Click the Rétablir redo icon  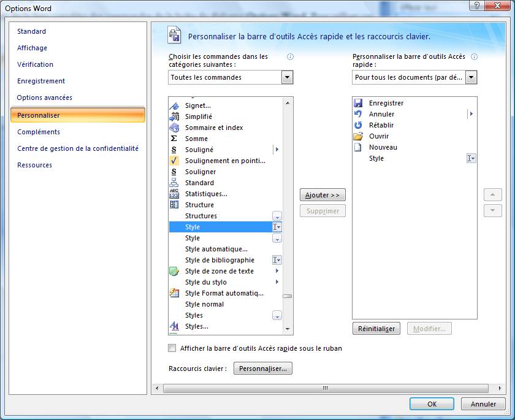(358, 125)
